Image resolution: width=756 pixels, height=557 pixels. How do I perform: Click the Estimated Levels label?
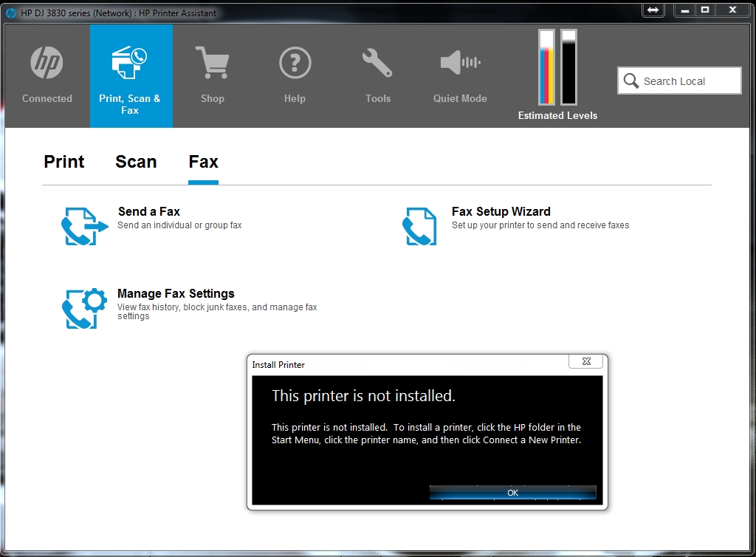coord(558,116)
